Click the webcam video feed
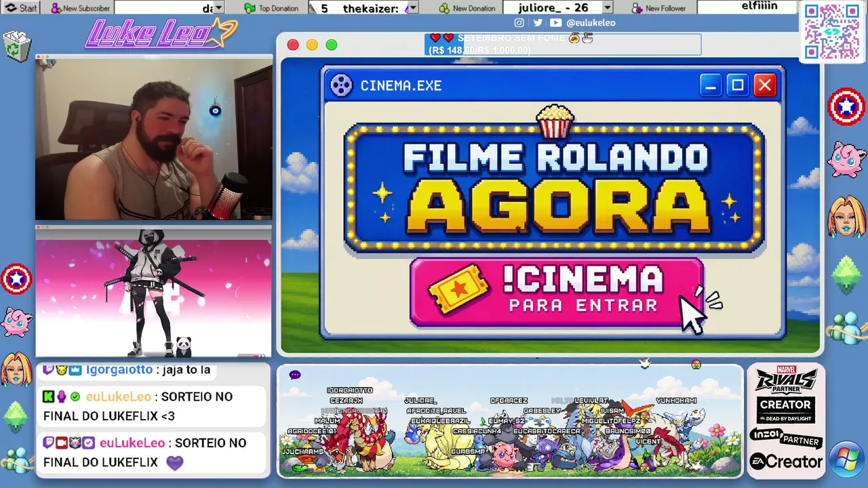 (154, 139)
